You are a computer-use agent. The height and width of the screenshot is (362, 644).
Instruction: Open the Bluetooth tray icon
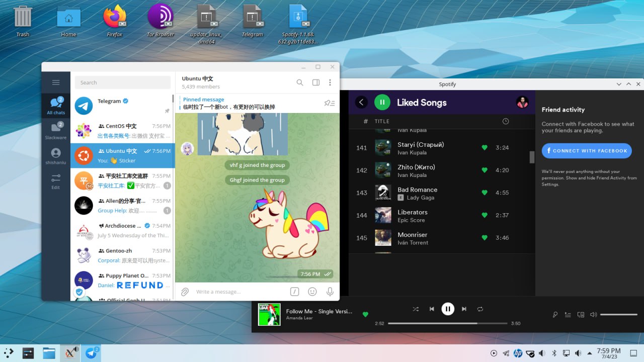(x=554, y=353)
